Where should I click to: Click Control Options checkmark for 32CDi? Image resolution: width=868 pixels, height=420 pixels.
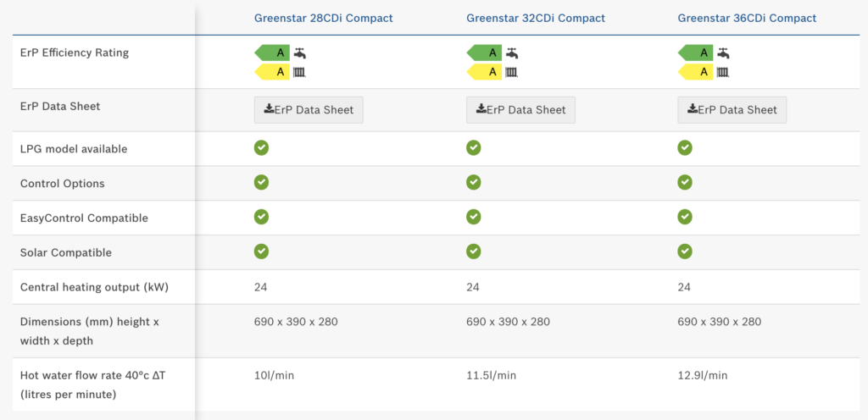(473, 182)
